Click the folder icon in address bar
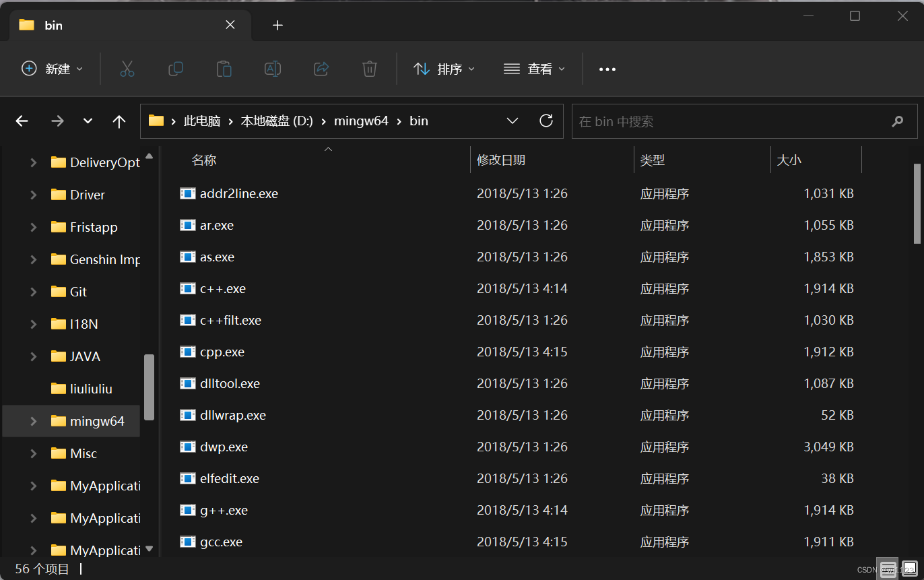 click(156, 121)
